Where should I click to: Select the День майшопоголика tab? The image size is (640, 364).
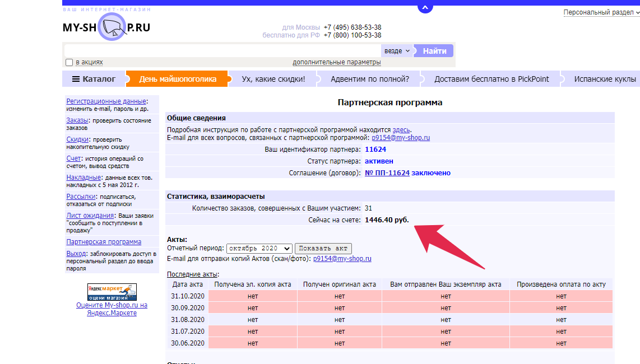[x=178, y=79]
